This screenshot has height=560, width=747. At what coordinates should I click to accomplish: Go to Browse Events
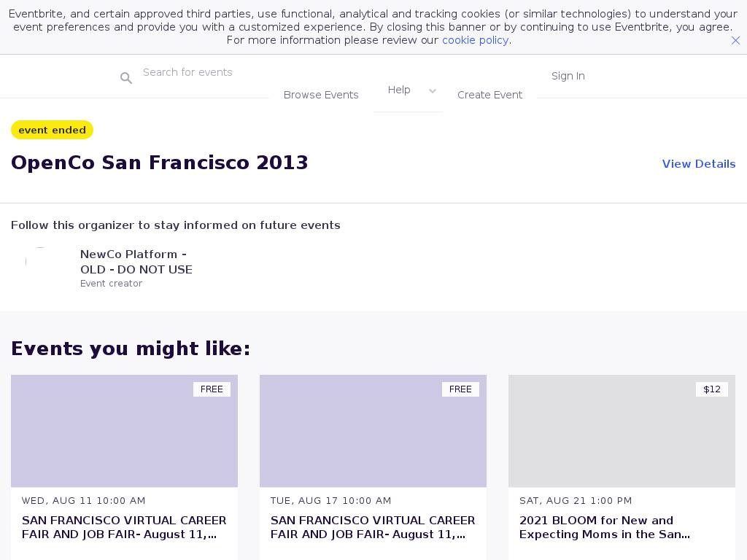[x=321, y=95]
